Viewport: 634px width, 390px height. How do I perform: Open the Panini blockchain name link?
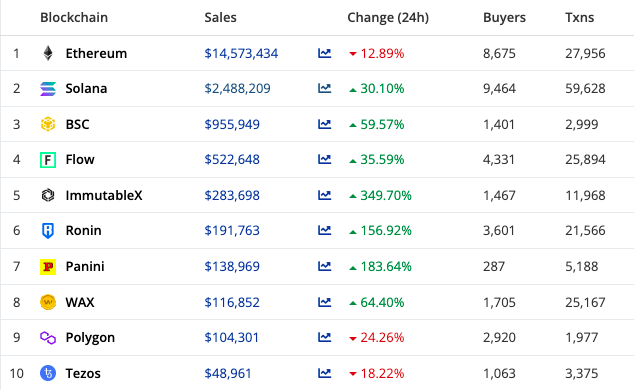(85, 266)
